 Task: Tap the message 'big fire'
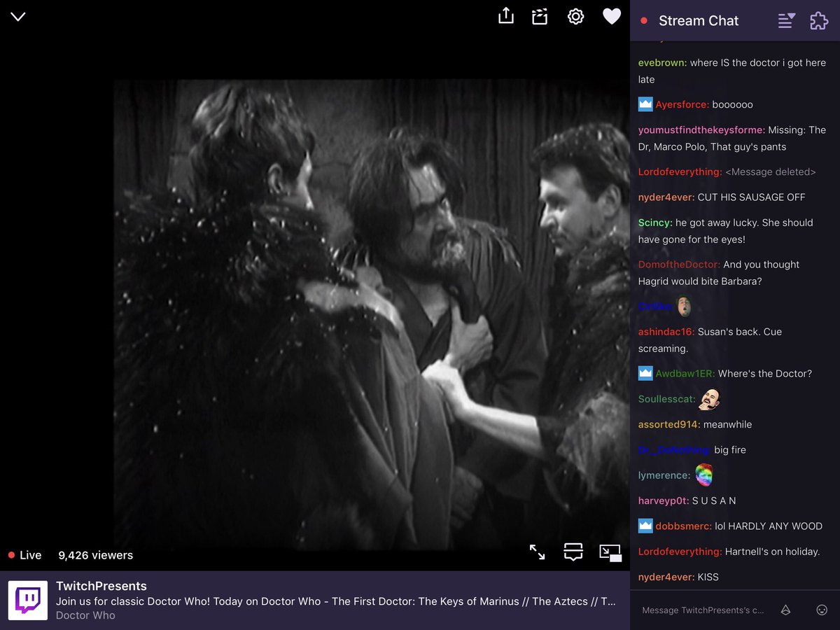(730, 450)
